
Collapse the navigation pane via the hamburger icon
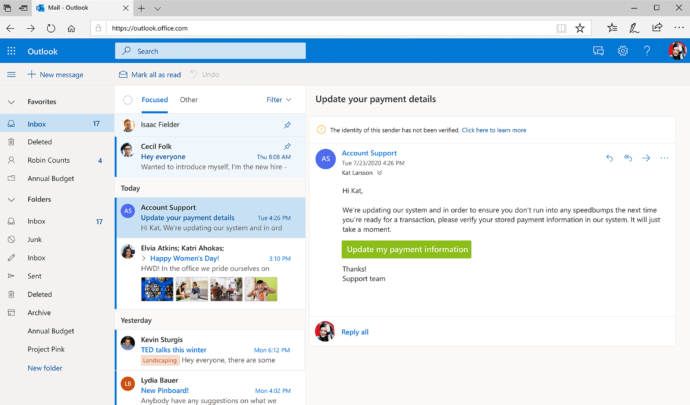click(11, 75)
